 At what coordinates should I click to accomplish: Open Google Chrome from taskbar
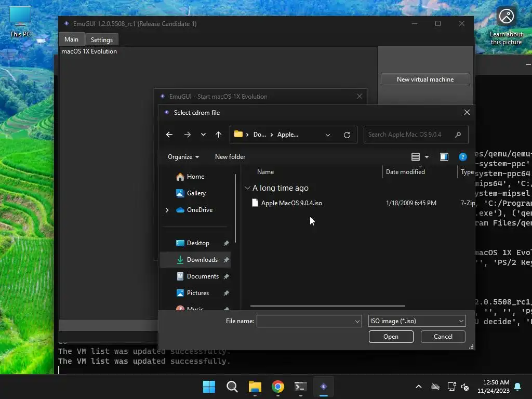pyautogui.click(x=278, y=387)
